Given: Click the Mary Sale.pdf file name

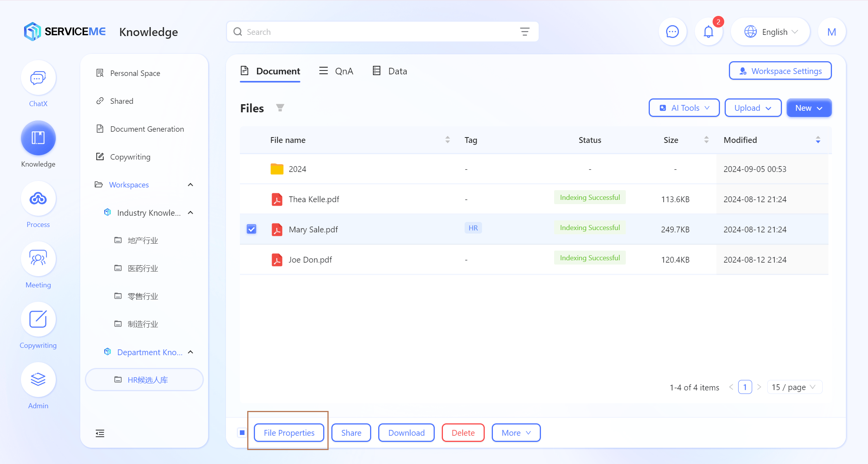Looking at the screenshot, I should click(313, 229).
